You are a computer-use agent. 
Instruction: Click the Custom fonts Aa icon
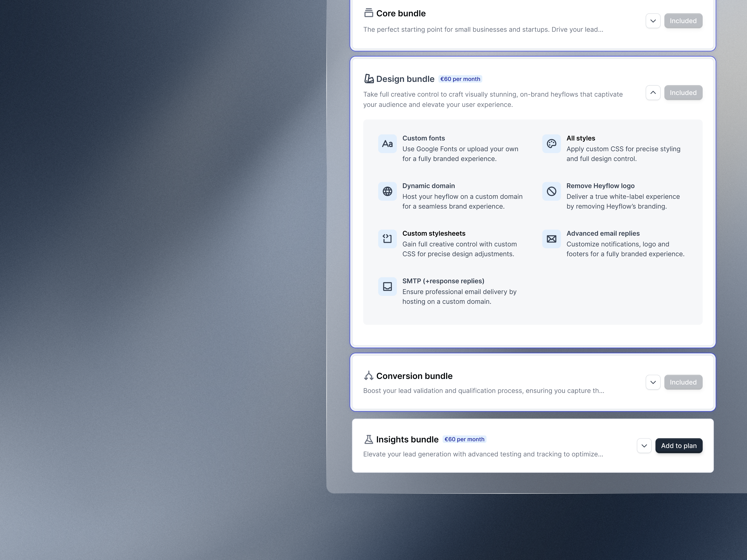coord(387,144)
